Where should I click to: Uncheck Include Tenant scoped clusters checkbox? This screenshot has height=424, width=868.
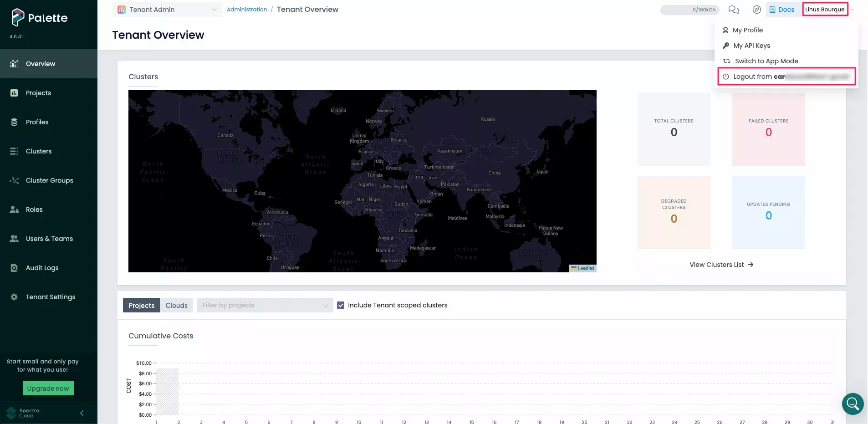(341, 305)
